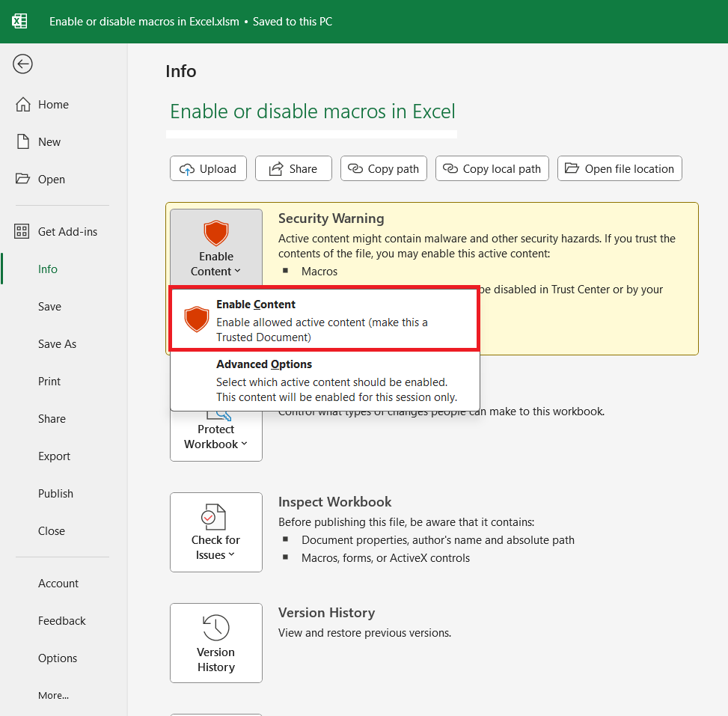Click the Get Add-ins grid icon
This screenshot has height=716, width=728.
point(22,231)
